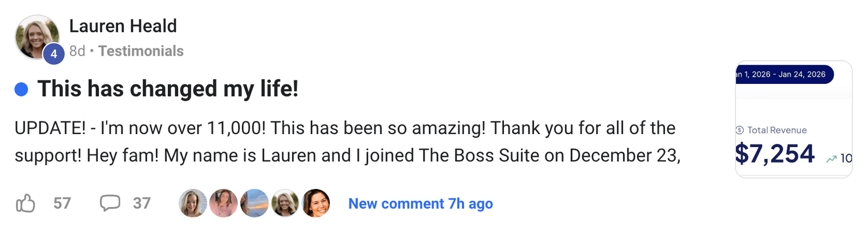Click the 37 comments count
The width and height of the screenshot is (868, 233).
[x=142, y=204]
